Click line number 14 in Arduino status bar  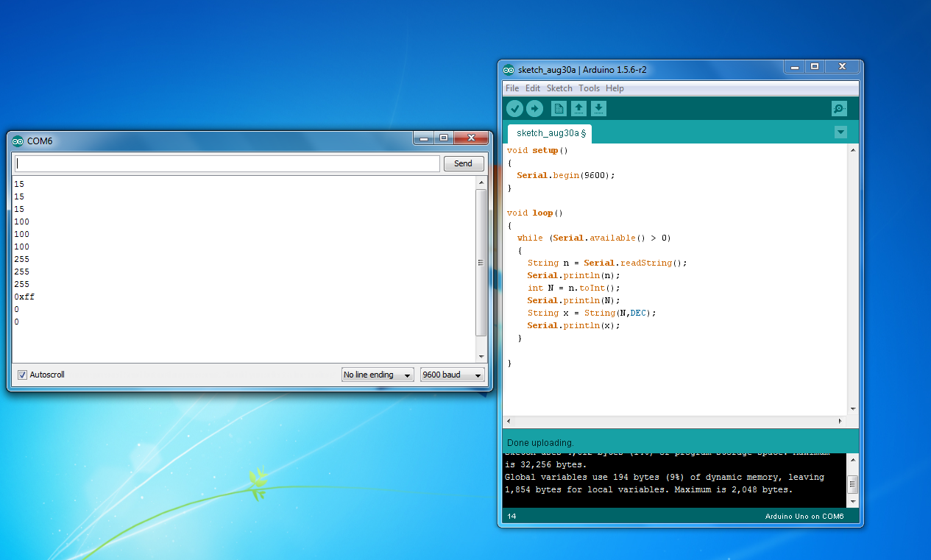coord(511,517)
